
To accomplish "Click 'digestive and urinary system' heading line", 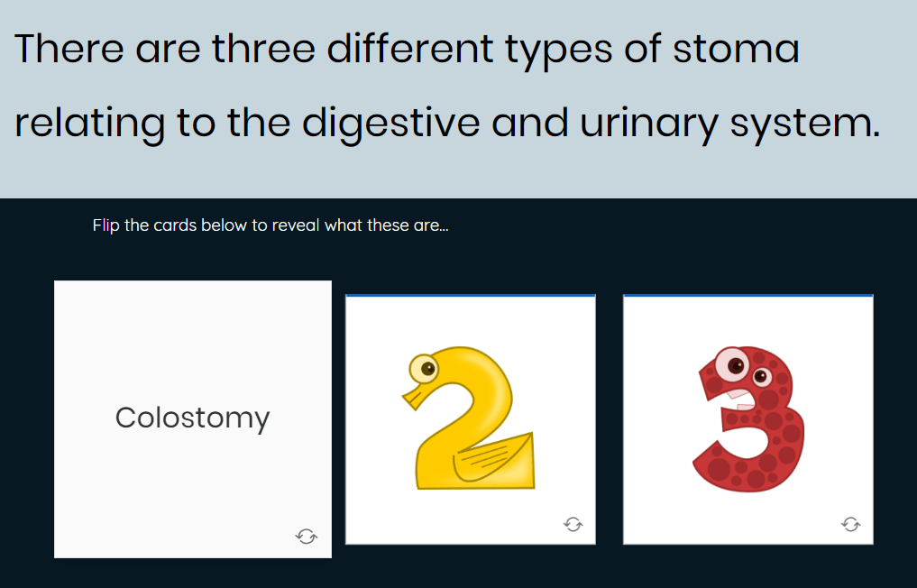I will 591,123.
